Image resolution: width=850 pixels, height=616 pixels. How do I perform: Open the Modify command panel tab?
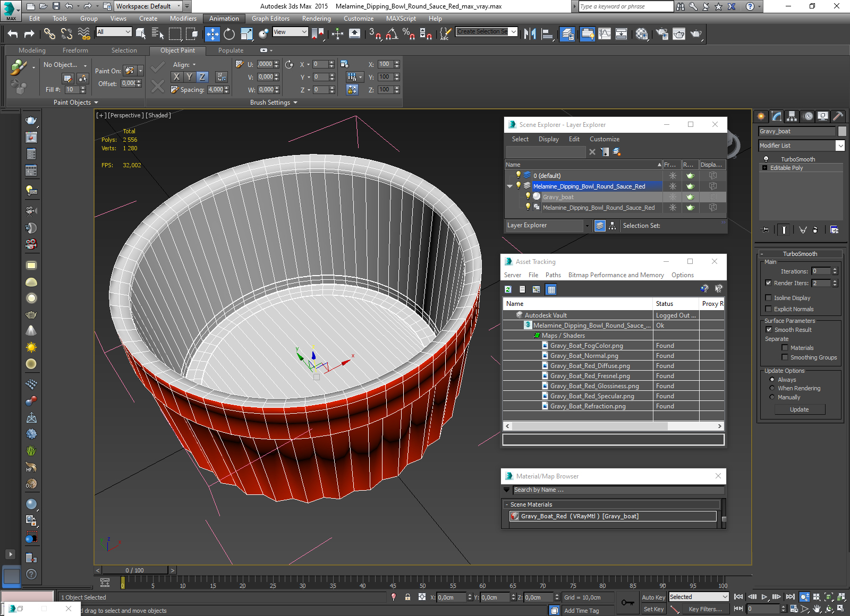(777, 116)
